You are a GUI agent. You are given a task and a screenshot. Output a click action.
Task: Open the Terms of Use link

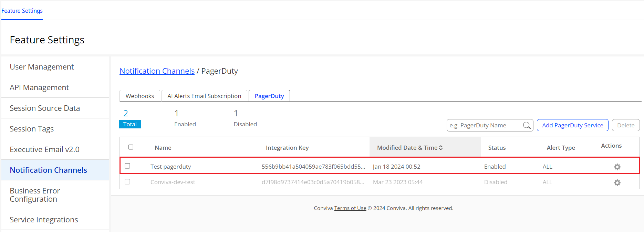click(x=350, y=208)
